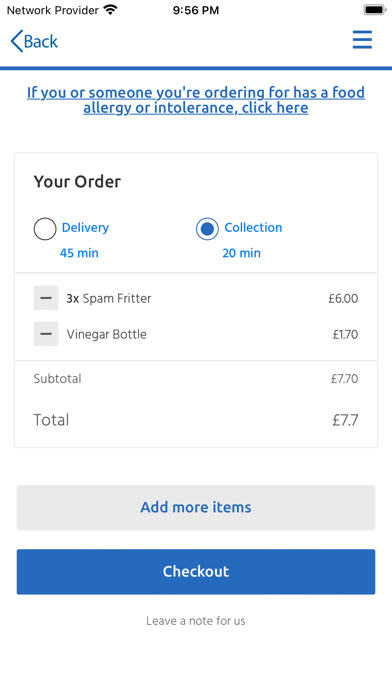This screenshot has height=696, width=392.
Task: Open the food allergy information link
Action: pos(196,100)
